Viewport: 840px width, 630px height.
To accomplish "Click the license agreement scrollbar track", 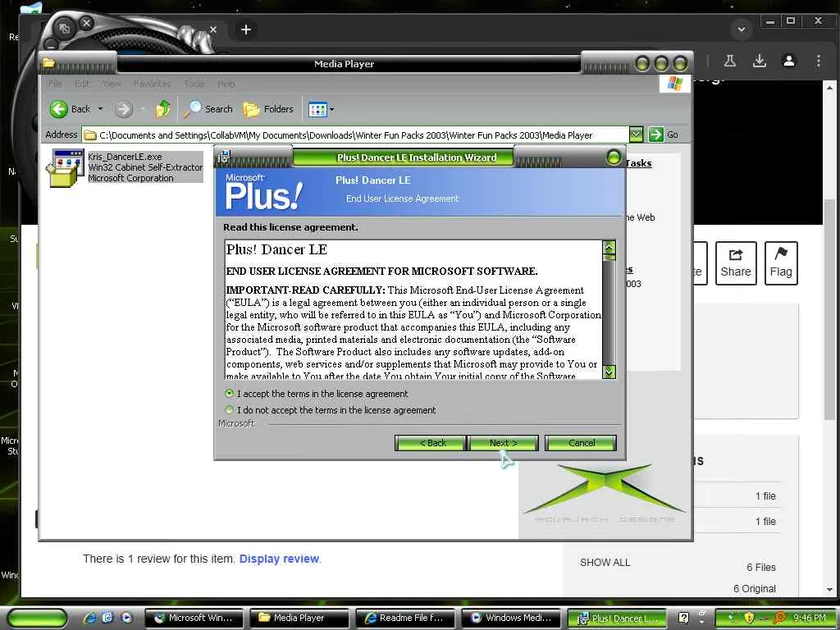I will click(x=609, y=313).
